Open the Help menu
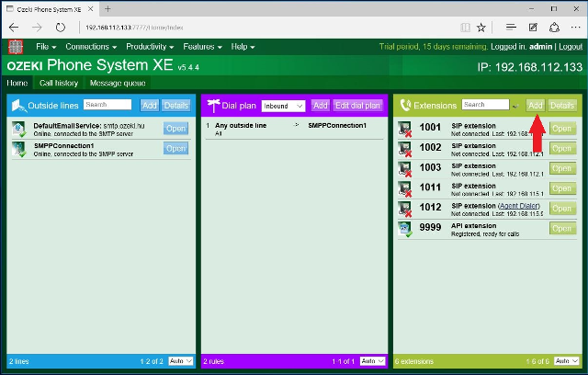 point(243,47)
